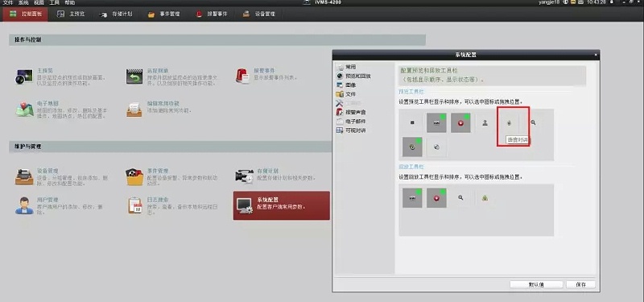Screen dimensions: 644x302
Task: Open the 视图 menu
Action: 39,2
